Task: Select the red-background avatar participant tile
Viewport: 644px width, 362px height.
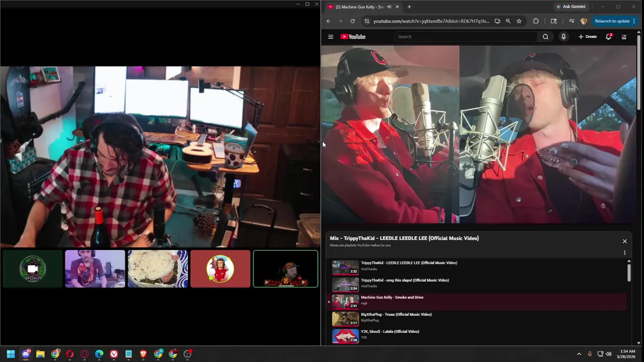Action: point(220,269)
